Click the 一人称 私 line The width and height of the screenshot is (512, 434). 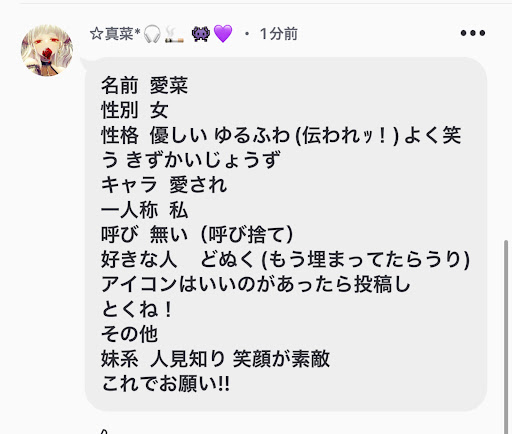(145, 210)
